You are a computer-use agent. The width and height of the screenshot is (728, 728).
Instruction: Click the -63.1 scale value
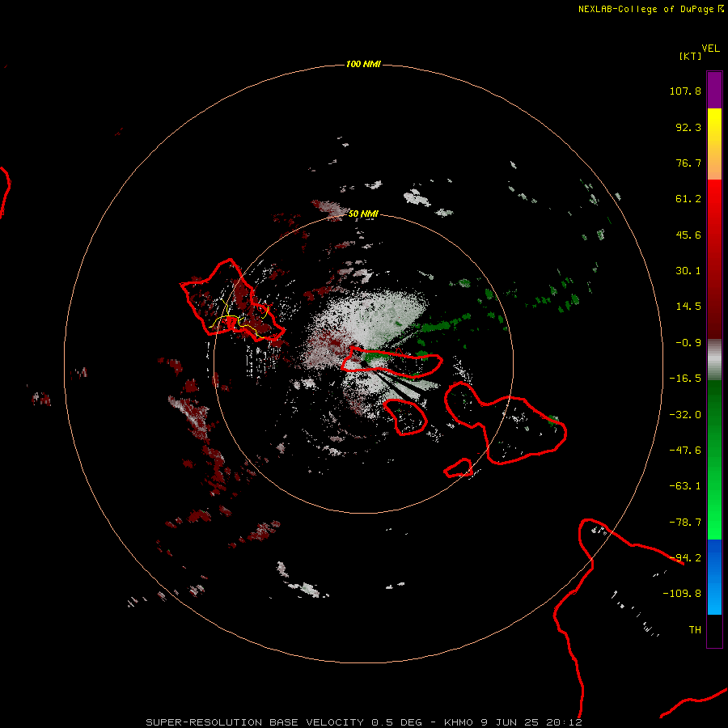pos(685,486)
